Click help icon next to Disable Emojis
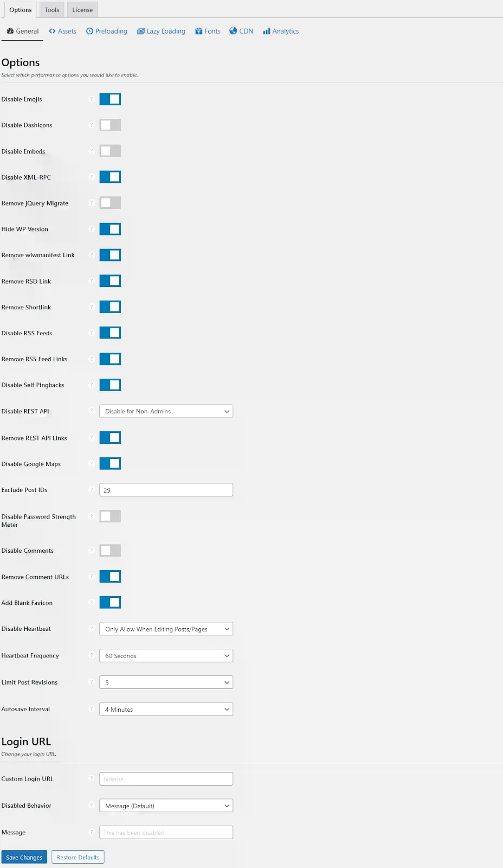 [x=91, y=99]
